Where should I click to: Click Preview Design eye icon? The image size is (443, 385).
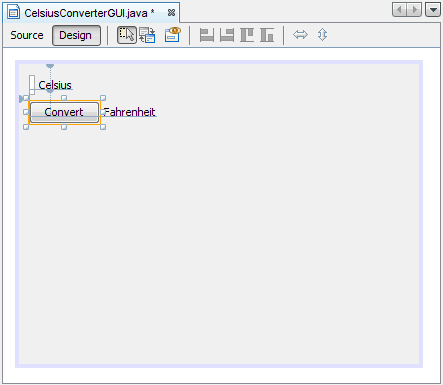173,35
